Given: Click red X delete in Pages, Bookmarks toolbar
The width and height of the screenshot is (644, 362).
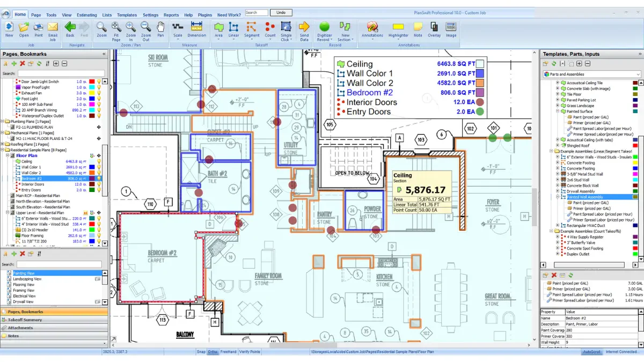Looking at the screenshot, I should click(22, 64).
